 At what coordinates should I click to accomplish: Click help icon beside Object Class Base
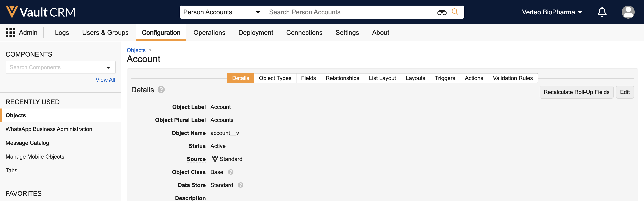[x=231, y=172]
